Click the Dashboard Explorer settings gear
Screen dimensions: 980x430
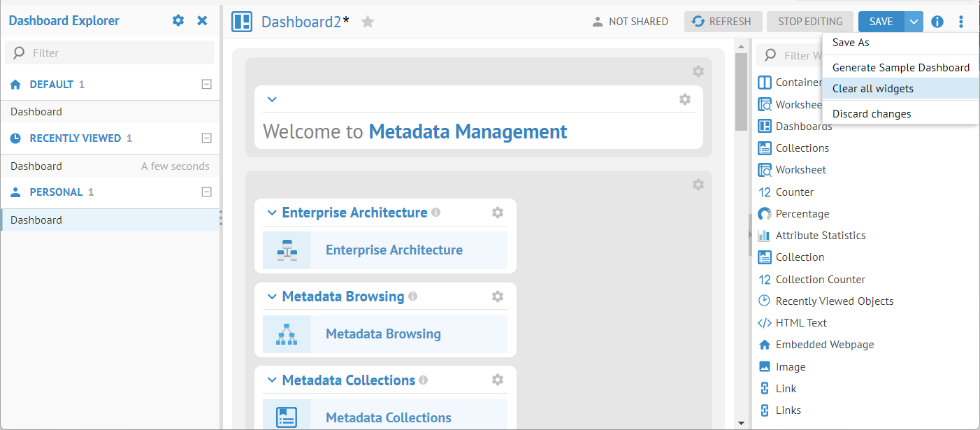(x=178, y=21)
